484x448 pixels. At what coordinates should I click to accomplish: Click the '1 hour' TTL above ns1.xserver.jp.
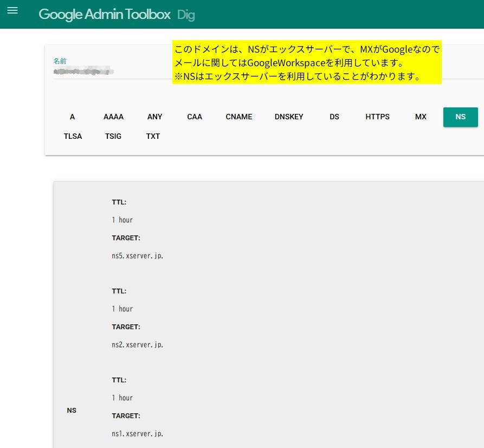(122, 398)
